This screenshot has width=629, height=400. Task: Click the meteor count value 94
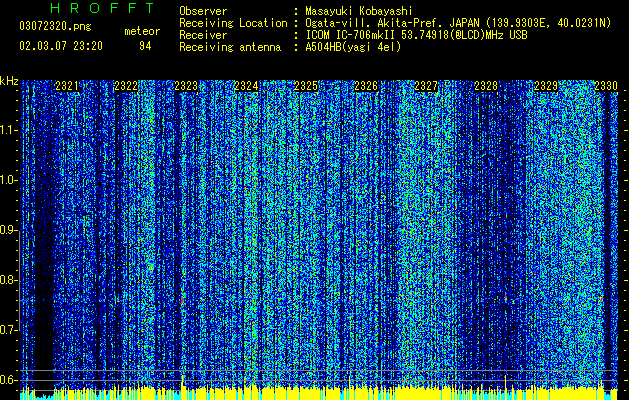tap(145, 46)
